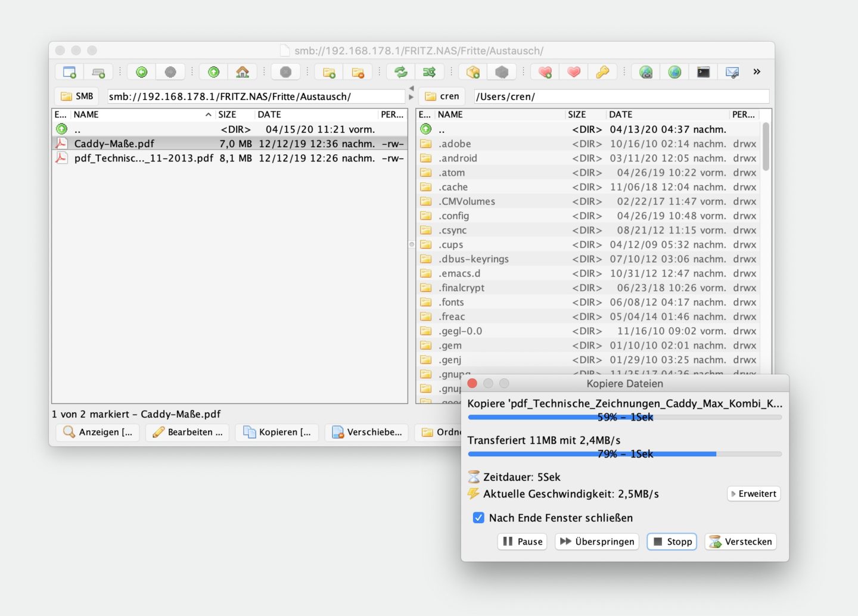Sort right panel by DATE column header
Viewport: 858px width, 616px height.
[x=621, y=114]
